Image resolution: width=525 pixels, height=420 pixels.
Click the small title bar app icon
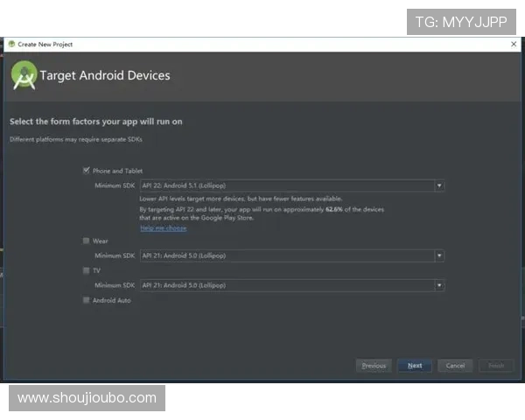pos(11,44)
